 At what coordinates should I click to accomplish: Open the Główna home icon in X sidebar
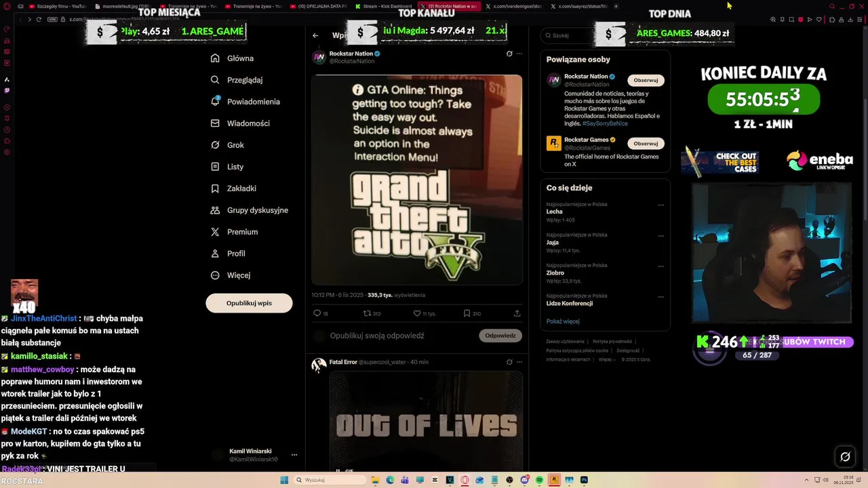click(215, 58)
